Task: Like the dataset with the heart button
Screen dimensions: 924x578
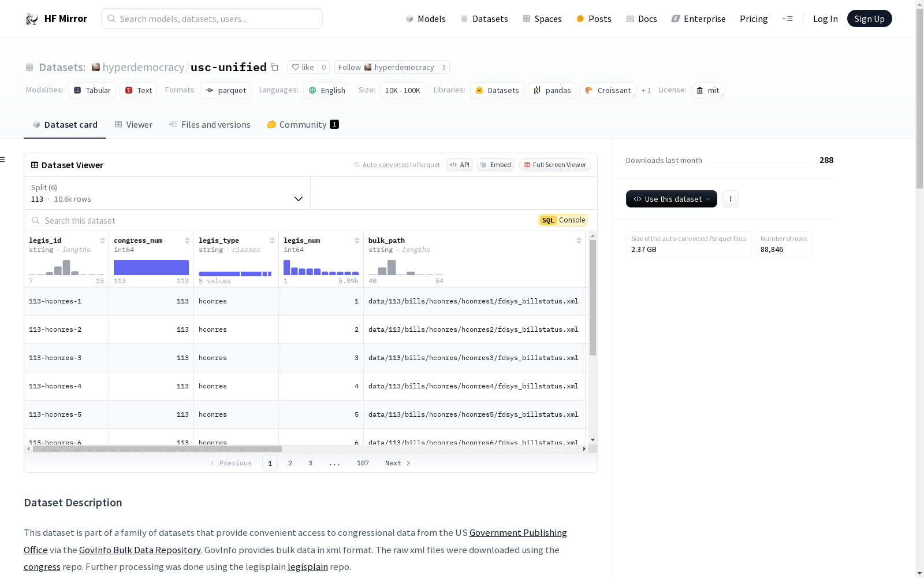Action: click(x=303, y=67)
